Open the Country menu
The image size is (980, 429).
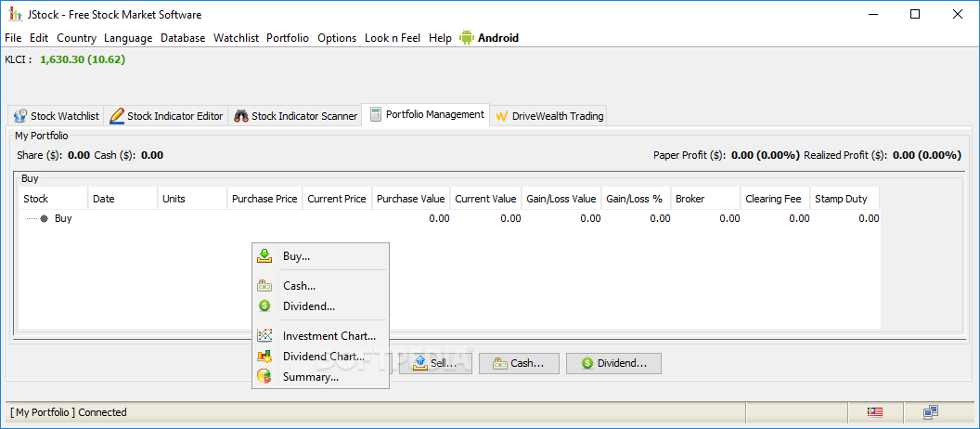click(x=76, y=38)
